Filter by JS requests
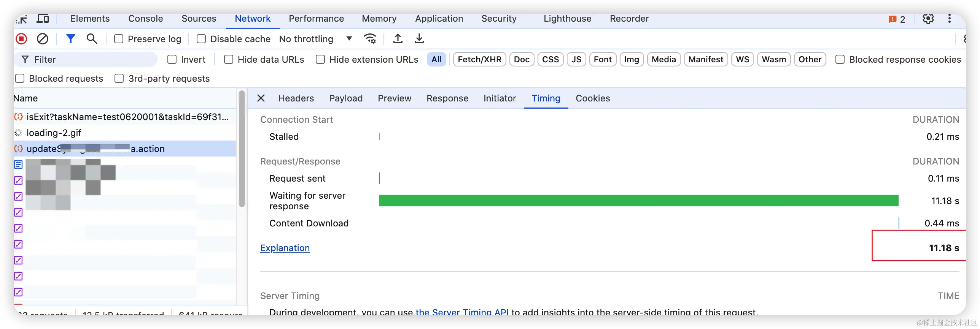The image size is (980, 329). point(576,60)
